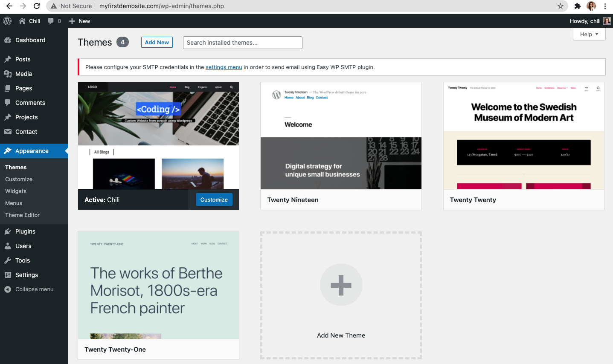The image size is (613, 364).
Task: Follow the settings menu link in notice
Action: coord(224,67)
